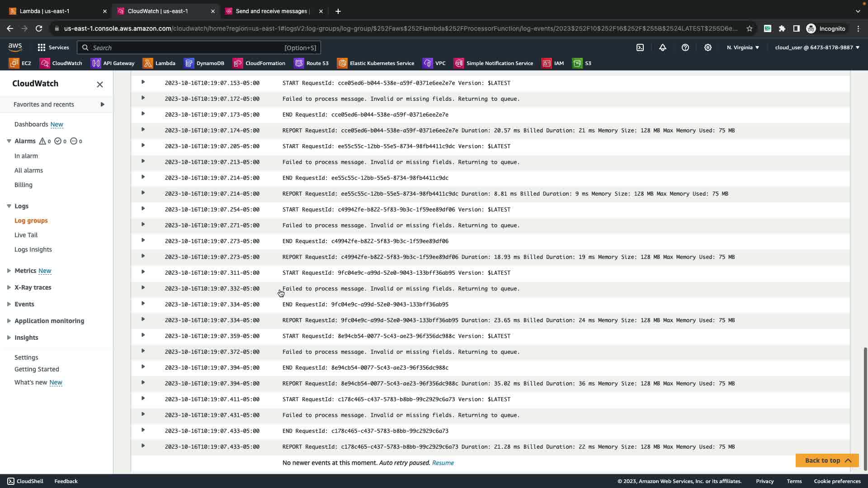This screenshot has height=488, width=868.
Task: Expand the Metrics section in sidebar
Action: [9, 271]
